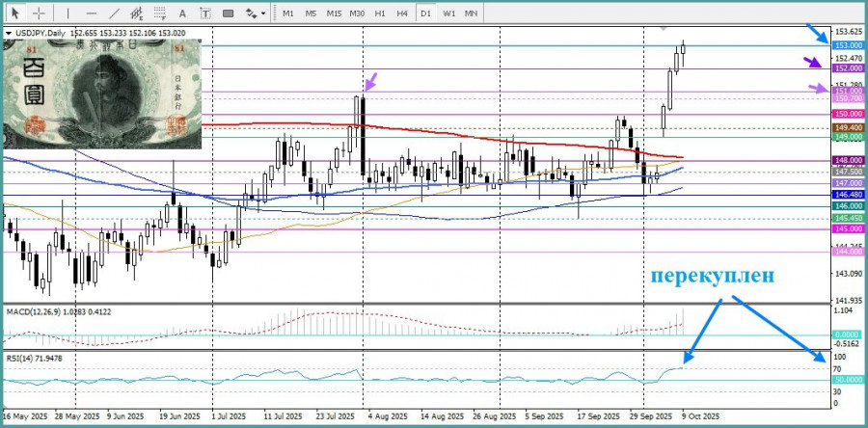
Task: Open the arrows objects dropdown
Action: click(x=256, y=13)
